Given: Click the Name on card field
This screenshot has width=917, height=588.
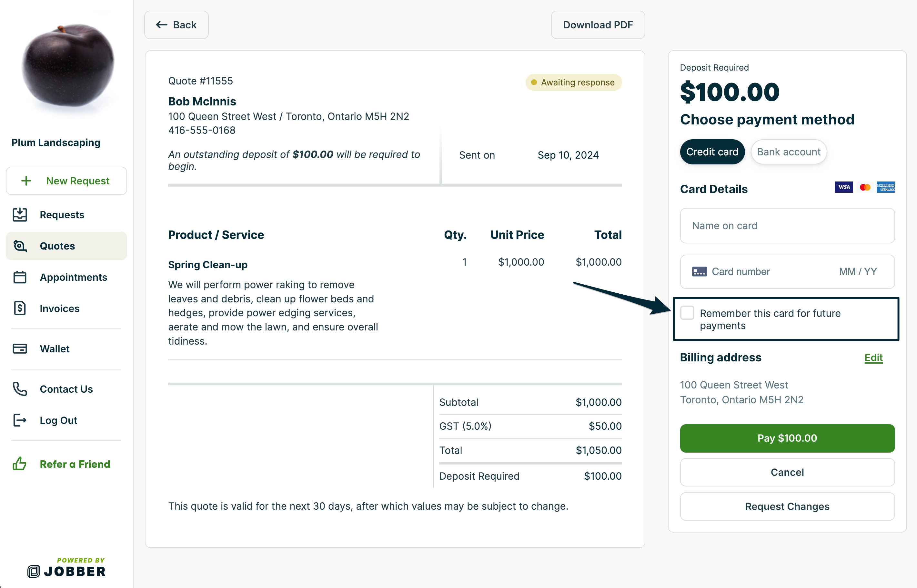Looking at the screenshot, I should tap(787, 226).
